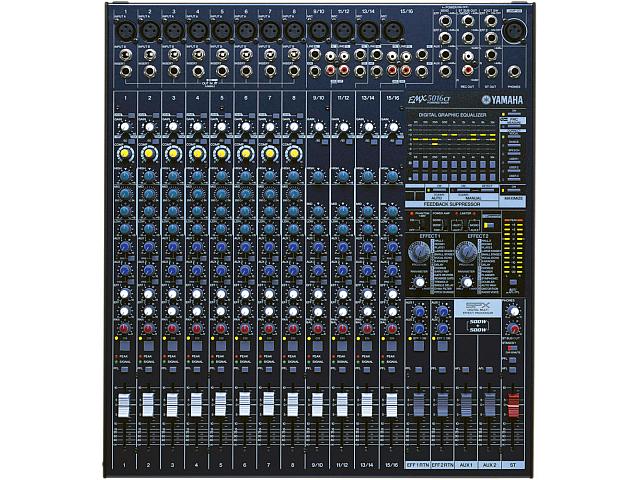Select the channel 15/16 label at the bottom

(x=391, y=465)
